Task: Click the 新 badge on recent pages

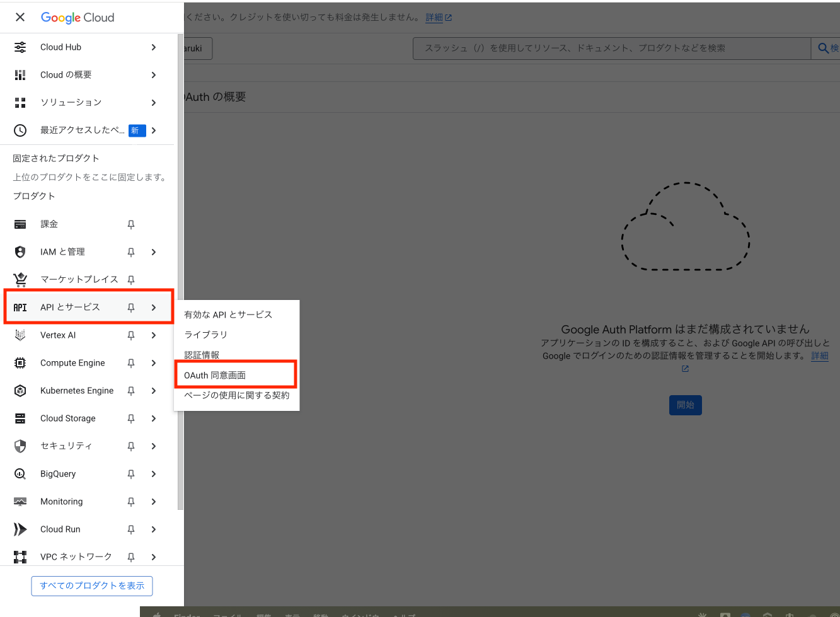Action: coord(137,130)
